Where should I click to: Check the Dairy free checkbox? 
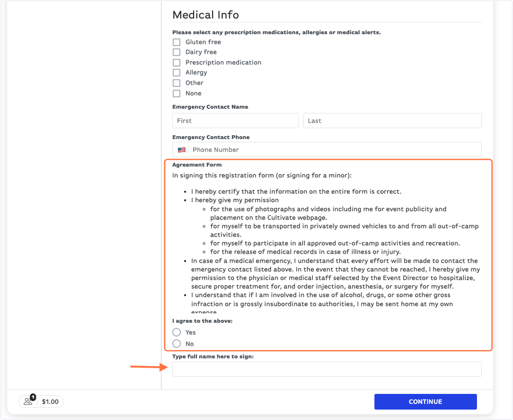(x=176, y=52)
